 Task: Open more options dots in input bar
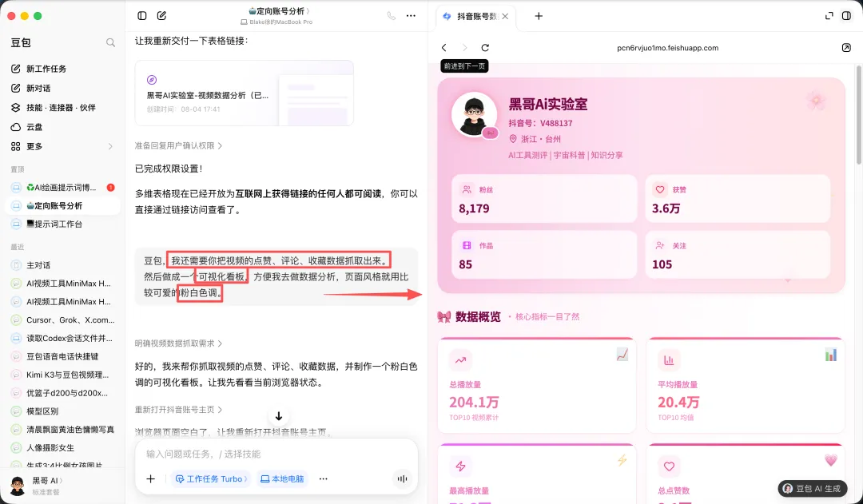coord(323,478)
